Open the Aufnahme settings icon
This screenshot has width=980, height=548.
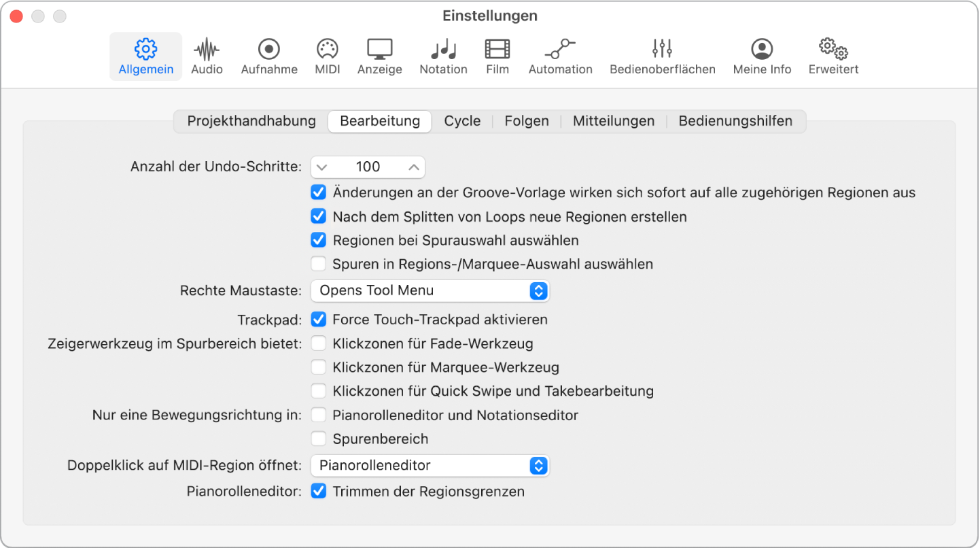coord(269,56)
